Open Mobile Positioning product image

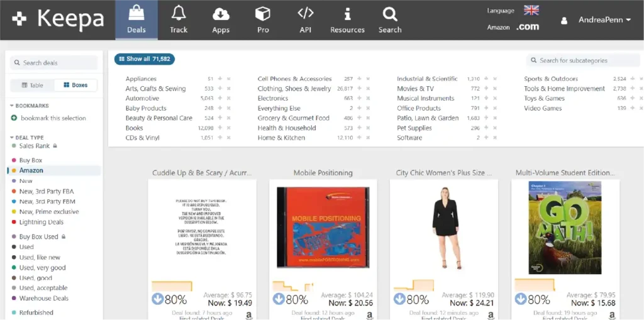click(323, 227)
